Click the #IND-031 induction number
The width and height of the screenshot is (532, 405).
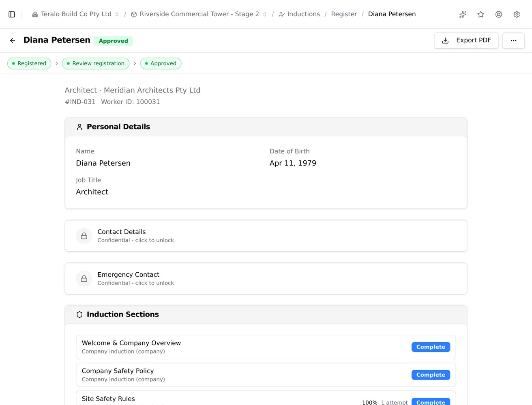click(x=80, y=102)
